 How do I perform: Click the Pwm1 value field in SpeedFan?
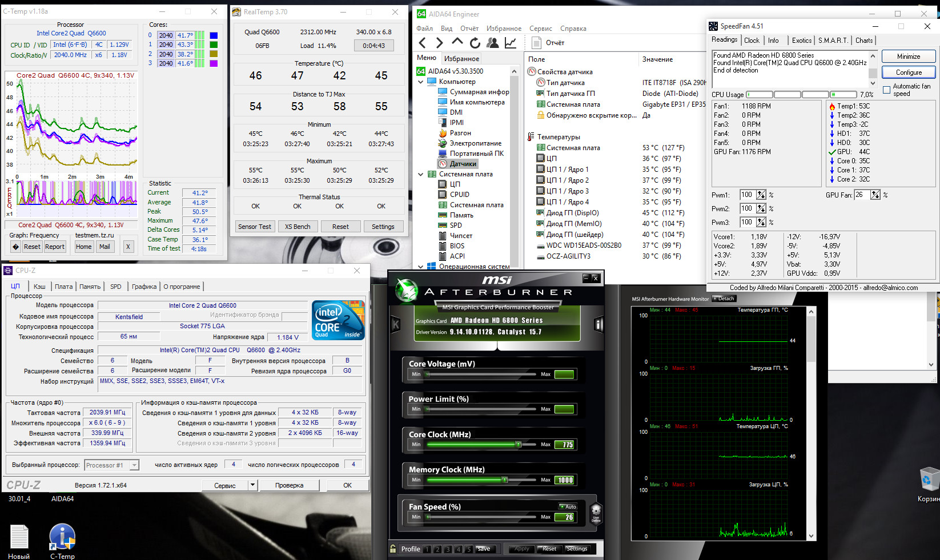click(748, 195)
